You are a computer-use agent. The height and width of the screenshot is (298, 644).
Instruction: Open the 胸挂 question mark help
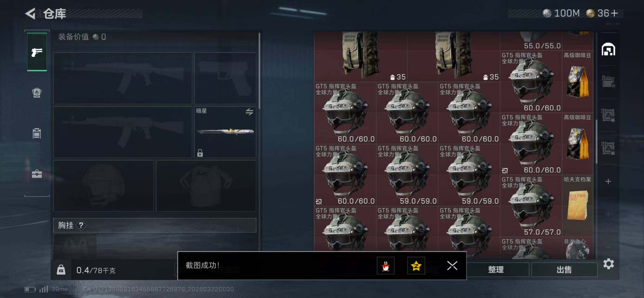coord(81,225)
